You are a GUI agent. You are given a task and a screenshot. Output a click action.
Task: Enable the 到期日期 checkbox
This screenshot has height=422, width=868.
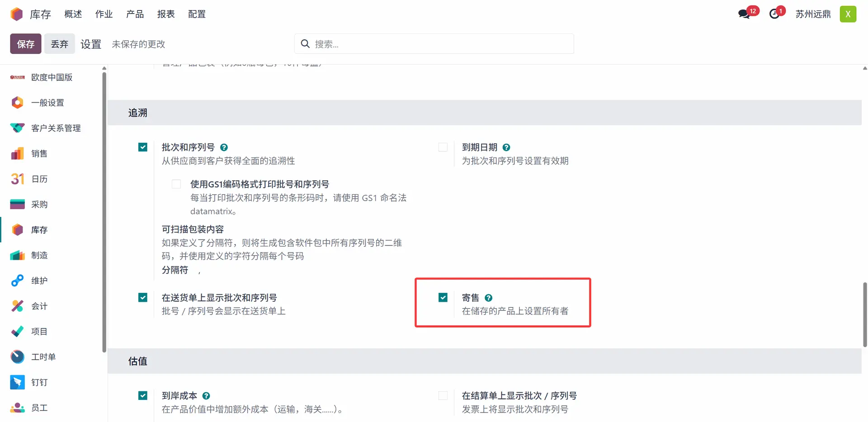pos(443,147)
